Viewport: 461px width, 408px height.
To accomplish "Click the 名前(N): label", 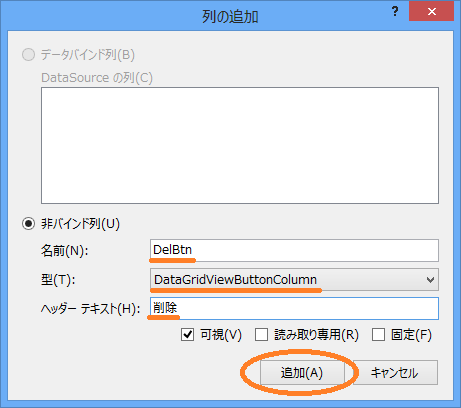I will [64, 250].
